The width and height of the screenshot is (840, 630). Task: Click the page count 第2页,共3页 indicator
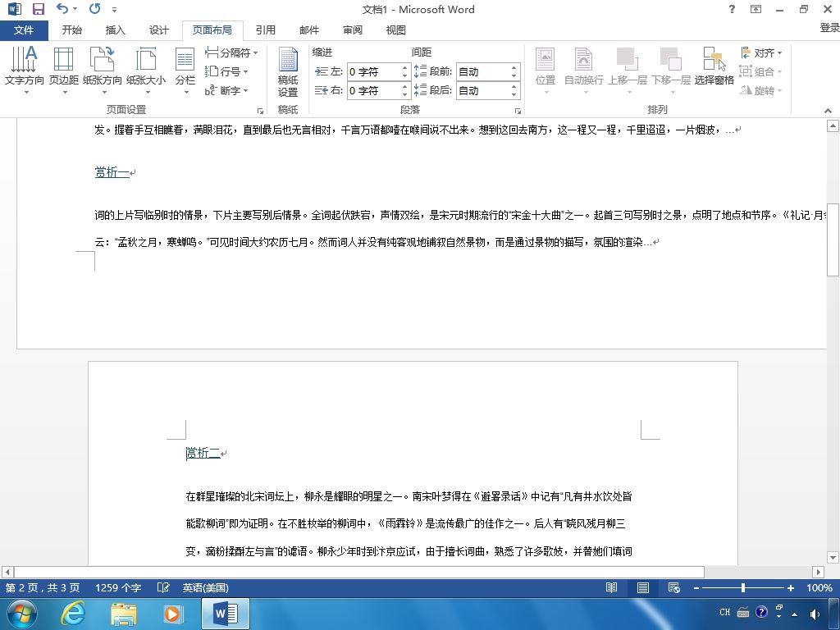click(x=43, y=587)
